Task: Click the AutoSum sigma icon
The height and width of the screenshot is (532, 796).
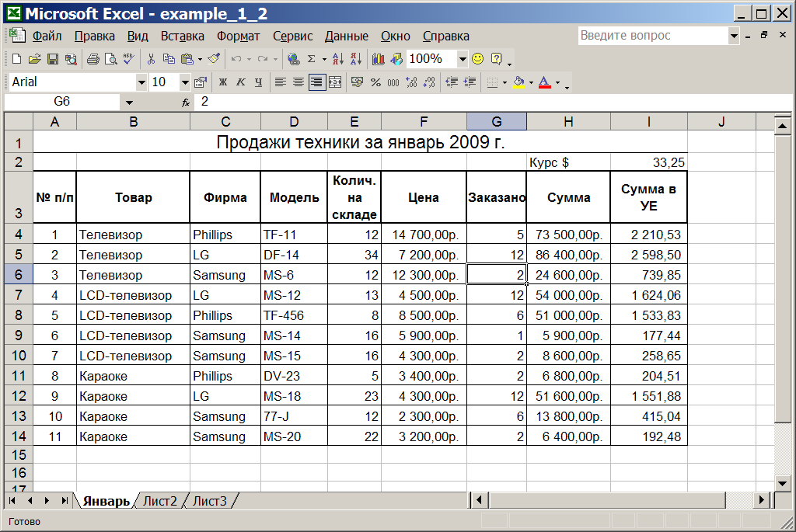Action: [x=312, y=59]
